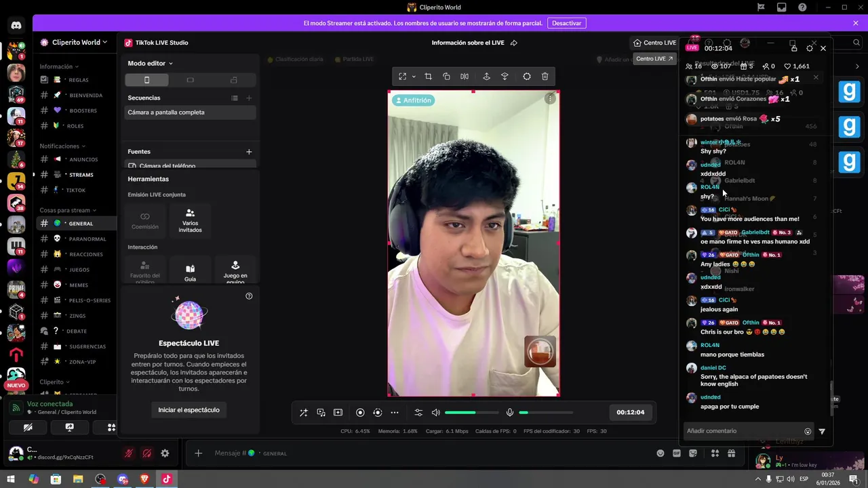Select the portrait phone layout tab

click(x=146, y=80)
